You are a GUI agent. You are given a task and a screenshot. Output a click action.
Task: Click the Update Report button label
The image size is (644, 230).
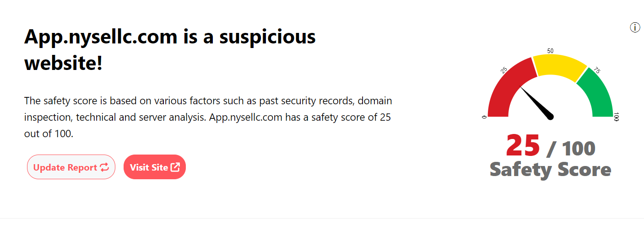[x=65, y=167]
